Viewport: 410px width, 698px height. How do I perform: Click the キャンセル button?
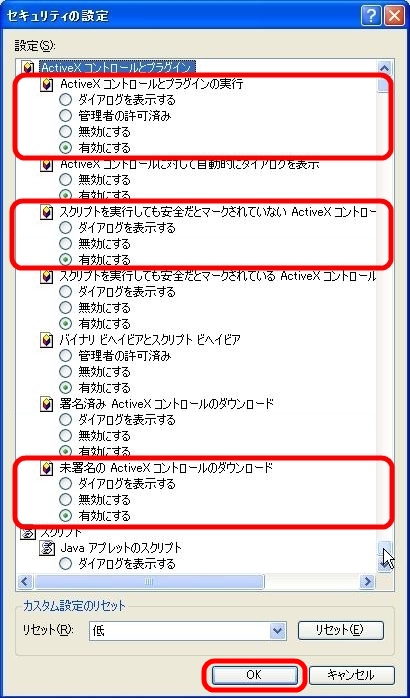point(352,675)
